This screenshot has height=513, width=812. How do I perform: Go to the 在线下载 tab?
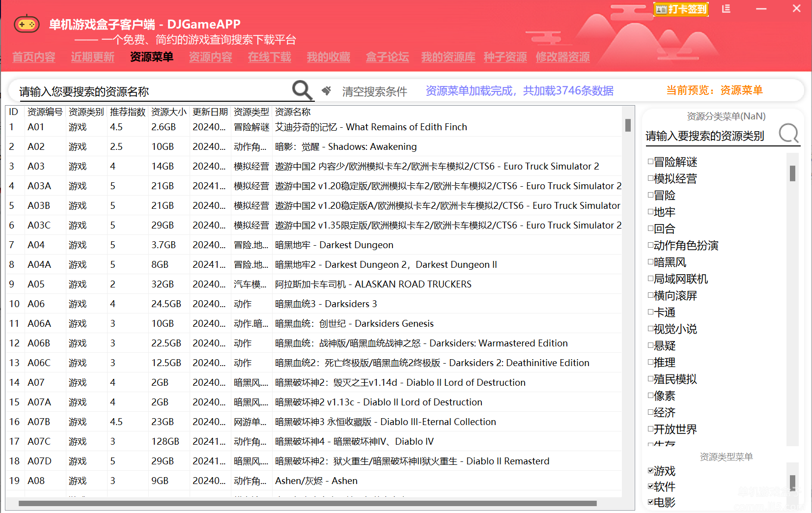(270, 57)
